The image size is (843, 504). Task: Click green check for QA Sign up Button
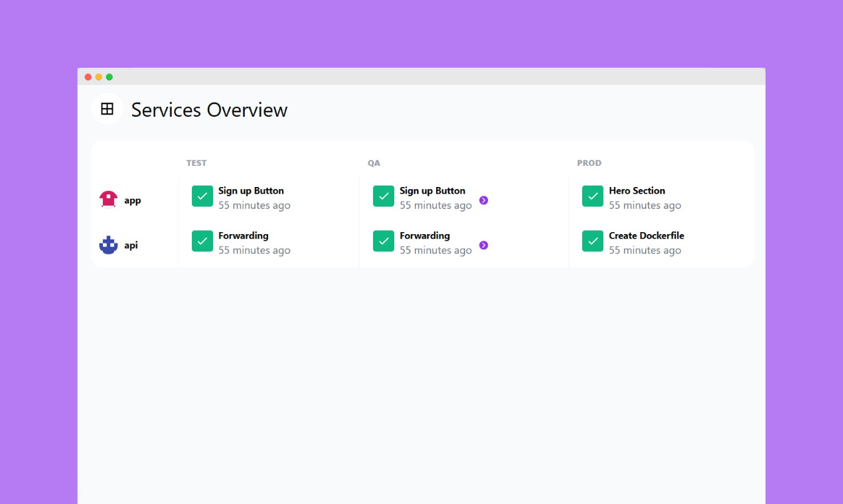384,196
